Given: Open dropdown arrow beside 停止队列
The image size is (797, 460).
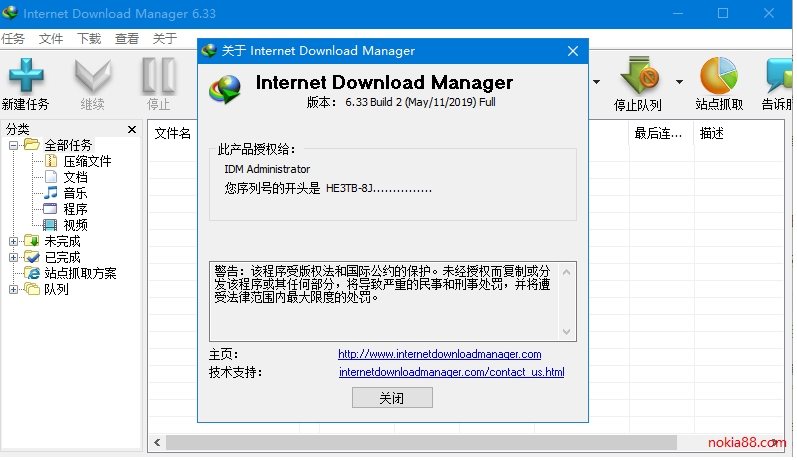Looking at the screenshot, I should (x=679, y=82).
